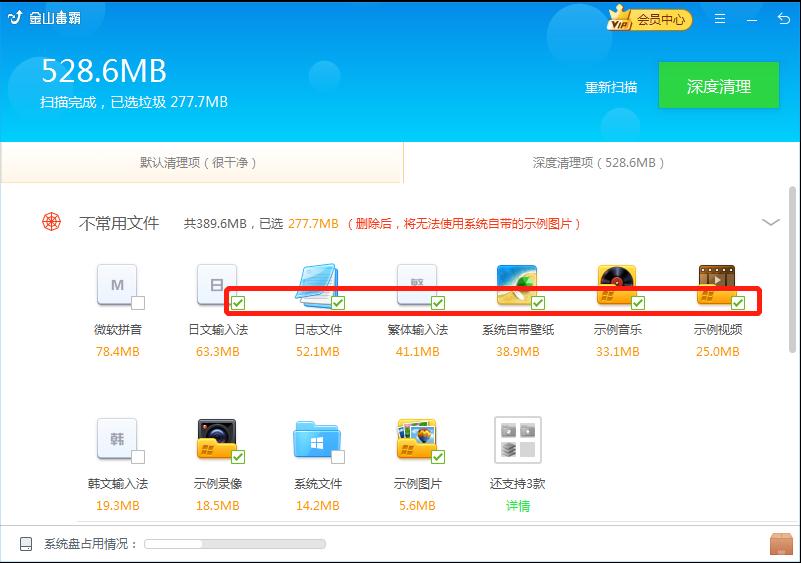Click the 示例视频 film strip icon

[717, 285]
